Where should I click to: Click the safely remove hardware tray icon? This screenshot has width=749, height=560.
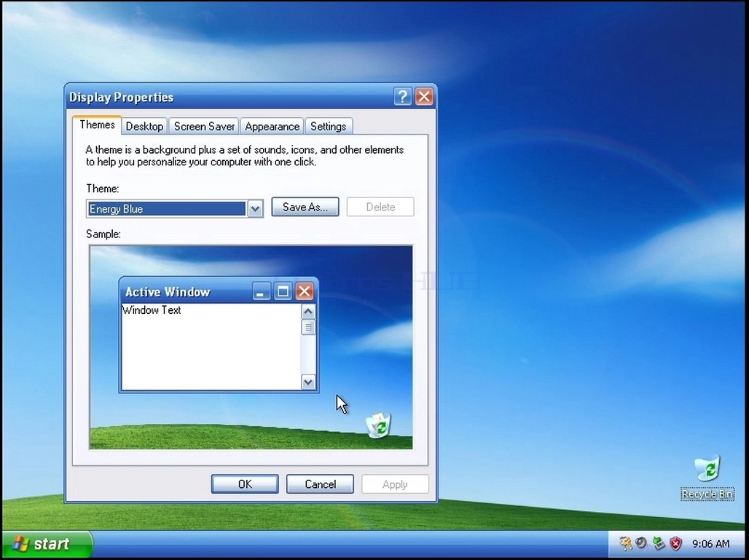coord(659,543)
